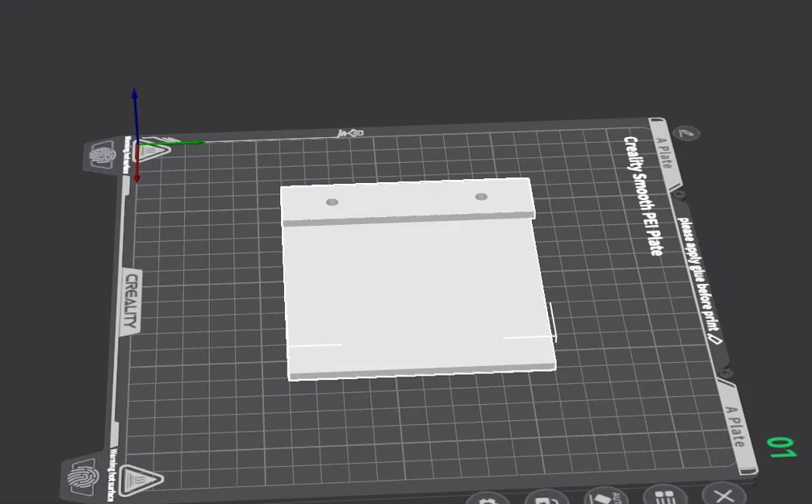Click the bottom-left hot surface warning triangle
Image resolution: width=812 pixels, height=504 pixels.
coord(140,479)
